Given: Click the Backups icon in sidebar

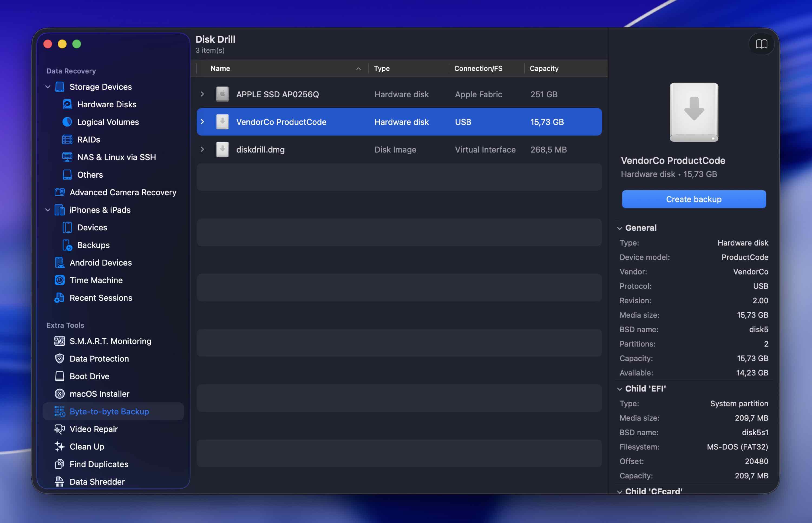Looking at the screenshot, I should tap(67, 245).
